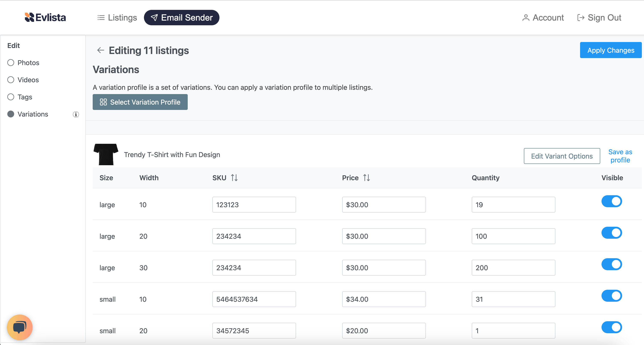Click the Quantity column header
The width and height of the screenshot is (644, 345).
click(x=485, y=178)
